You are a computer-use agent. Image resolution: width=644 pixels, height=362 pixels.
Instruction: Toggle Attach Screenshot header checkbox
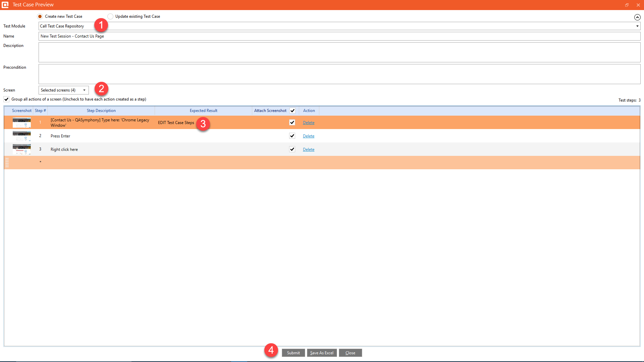(292, 111)
